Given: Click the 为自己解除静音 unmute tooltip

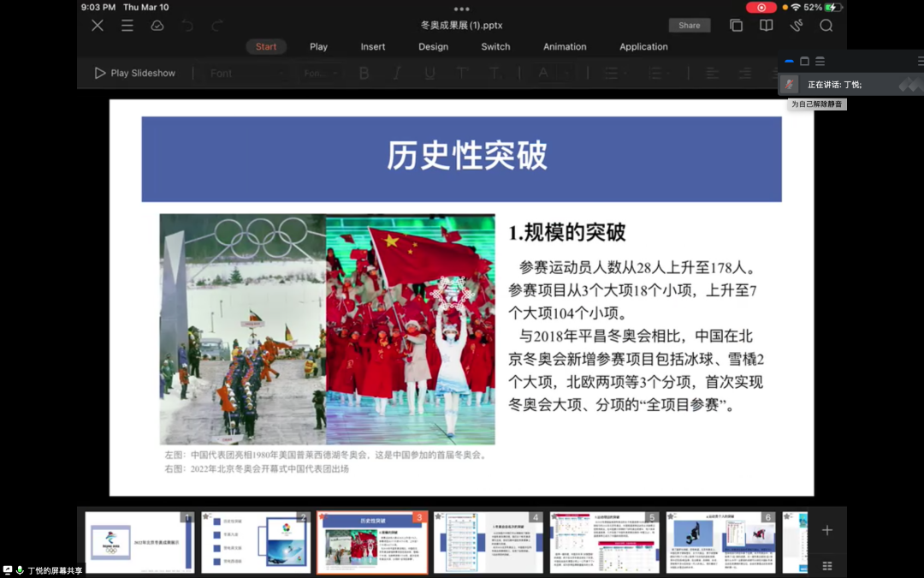Looking at the screenshot, I should tap(816, 104).
